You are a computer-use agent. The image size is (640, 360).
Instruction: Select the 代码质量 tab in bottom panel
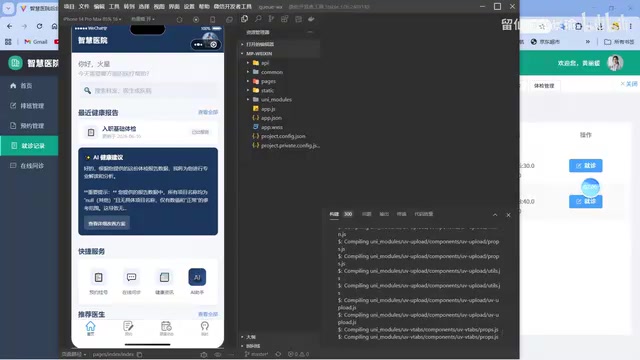click(424, 214)
